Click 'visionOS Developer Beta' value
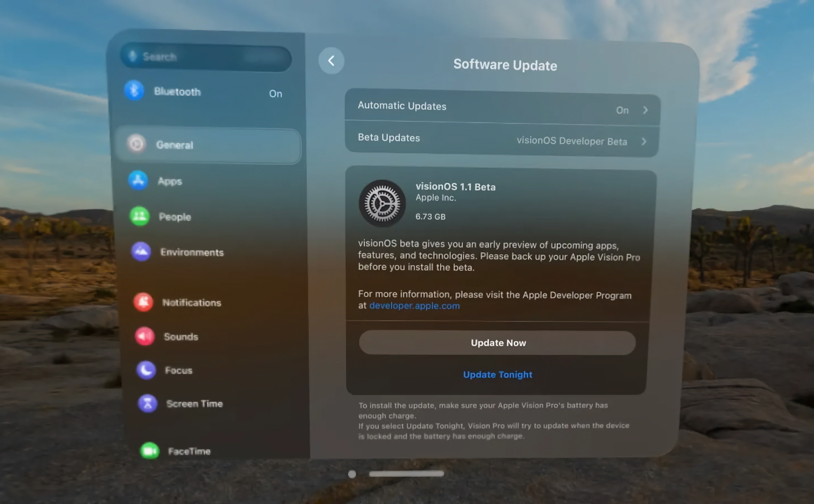This screenshot has width=814, height=504. [572, 141]
